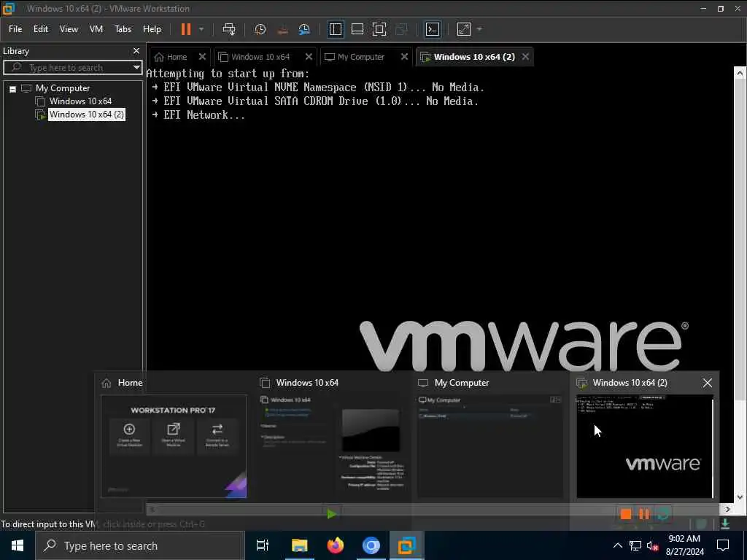747x560 pixels.
Task: Close the My Computer tab
Action: pos(404,57)
